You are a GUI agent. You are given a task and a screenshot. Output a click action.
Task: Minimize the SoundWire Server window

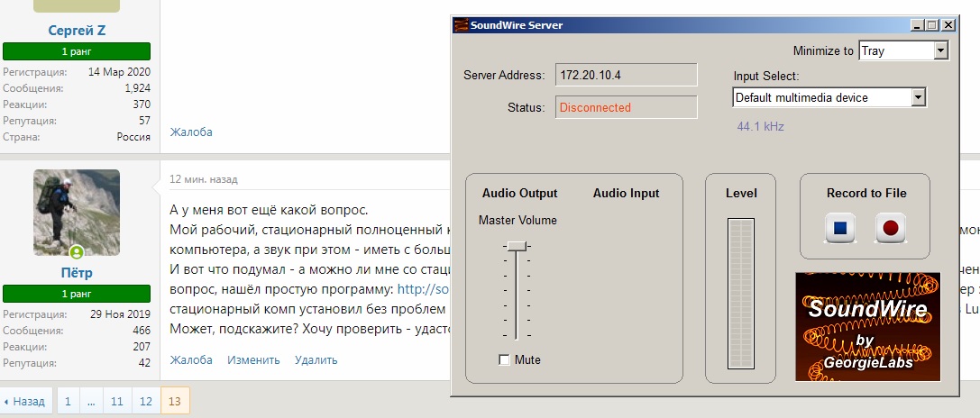pos(919,25)
